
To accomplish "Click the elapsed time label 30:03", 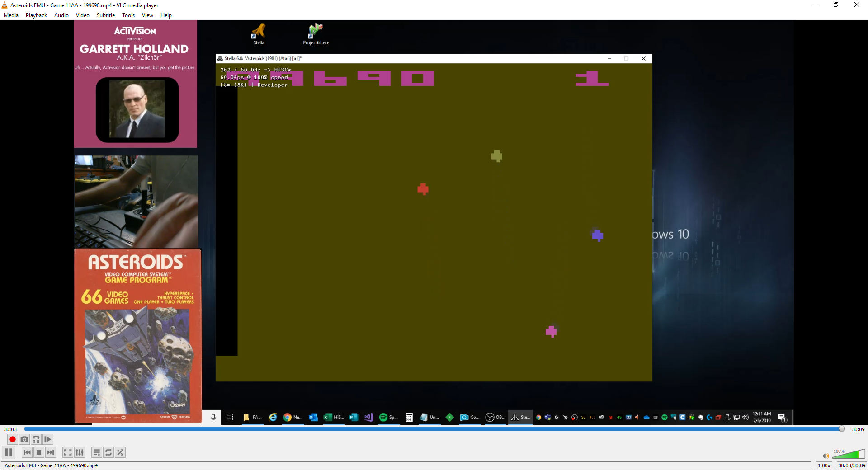I will pyautogui.click(x=10, y=429).
